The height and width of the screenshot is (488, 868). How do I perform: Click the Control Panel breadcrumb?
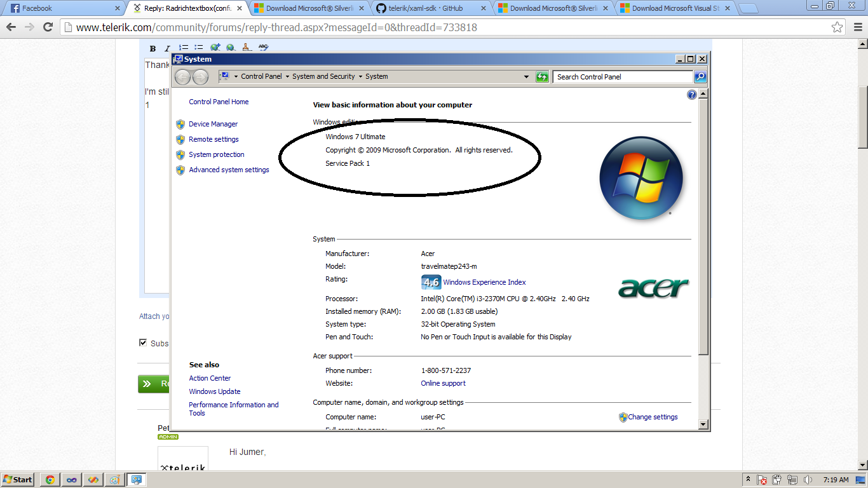pos(261,76)
